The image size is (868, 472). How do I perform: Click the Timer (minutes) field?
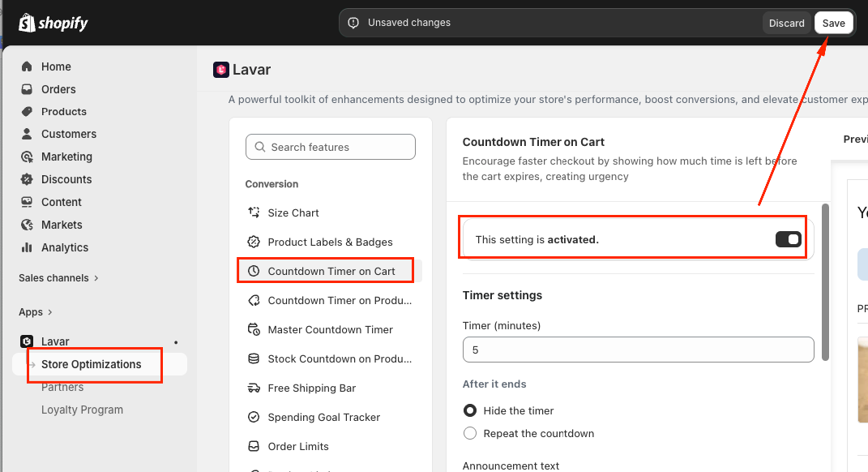[x=639, y=350]
